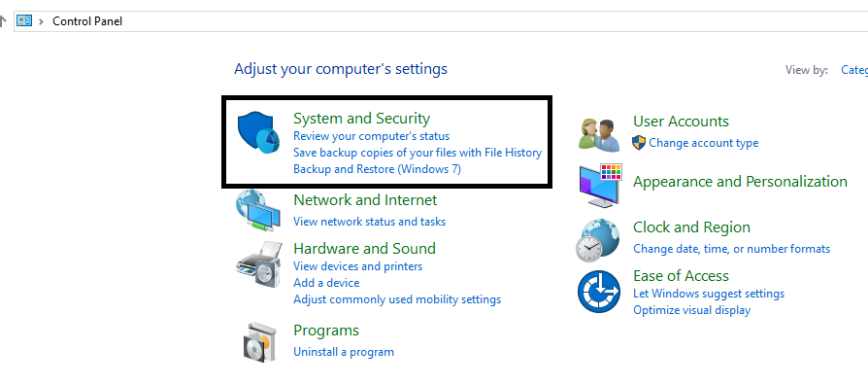
Task: Open Backup and Restore (Windows 7)
Action: tap(377, 169)
